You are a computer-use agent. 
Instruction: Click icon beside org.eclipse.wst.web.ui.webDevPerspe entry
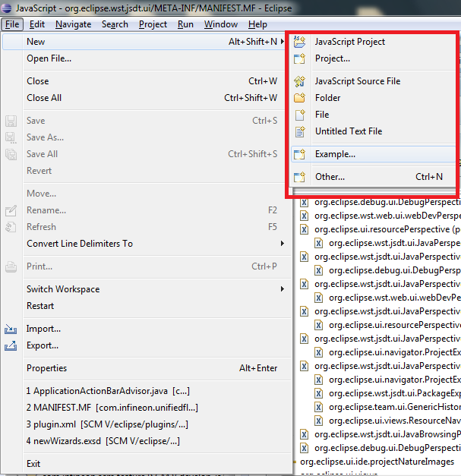tap(304, 216)
